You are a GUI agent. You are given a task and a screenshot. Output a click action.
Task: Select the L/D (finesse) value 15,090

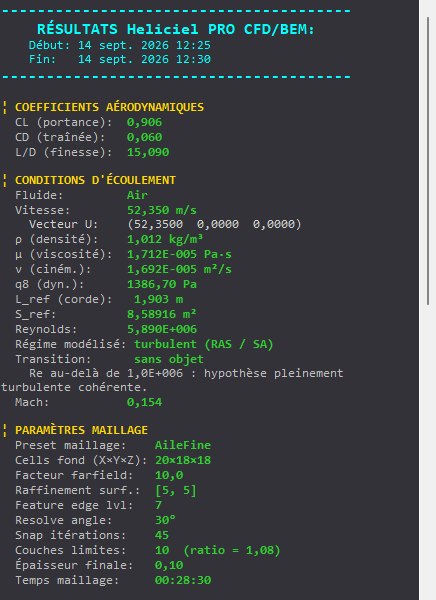click(x=148, y=152)
